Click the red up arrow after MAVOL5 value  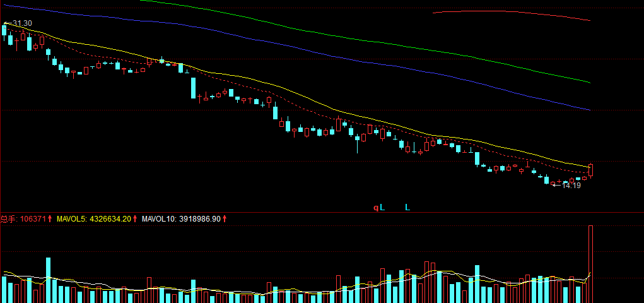(x=135, y=218)
